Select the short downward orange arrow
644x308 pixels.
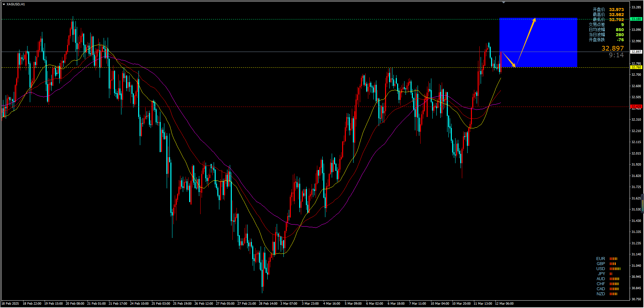tap(508, 59)
